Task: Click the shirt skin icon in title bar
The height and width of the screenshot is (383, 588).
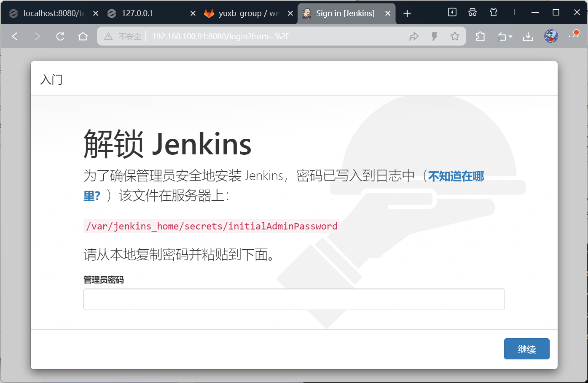Action: click(494, 12)
